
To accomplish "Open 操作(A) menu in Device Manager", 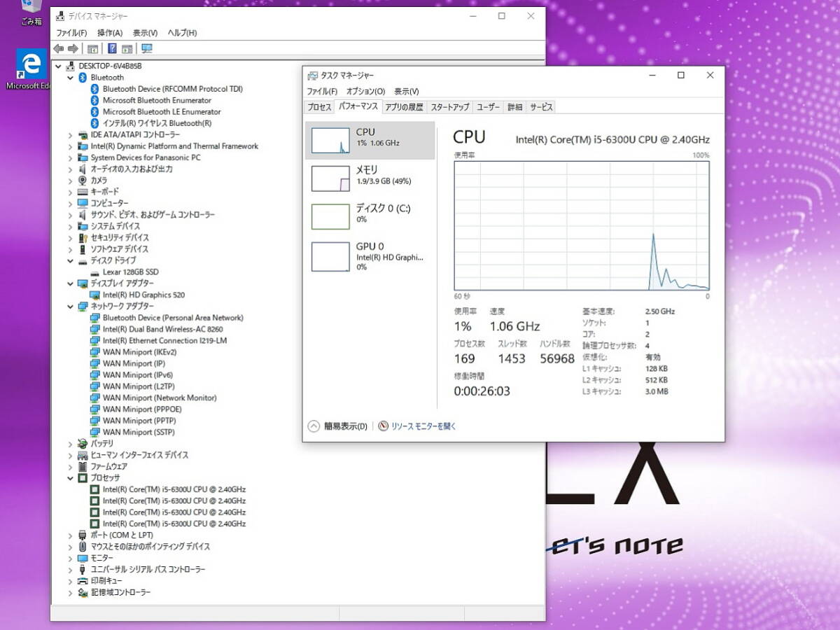I will [x=110, y=33].
